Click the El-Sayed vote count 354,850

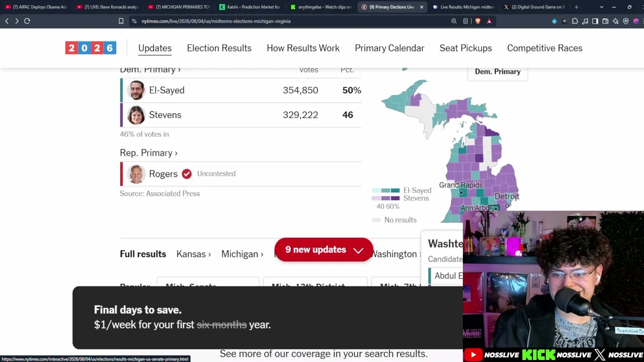[x=300, y=90]
